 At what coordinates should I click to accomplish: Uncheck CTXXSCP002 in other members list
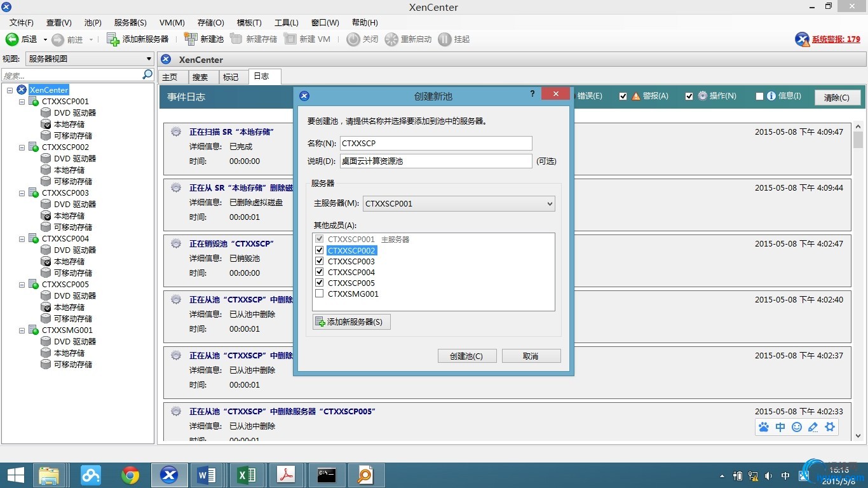pos(320,250)
